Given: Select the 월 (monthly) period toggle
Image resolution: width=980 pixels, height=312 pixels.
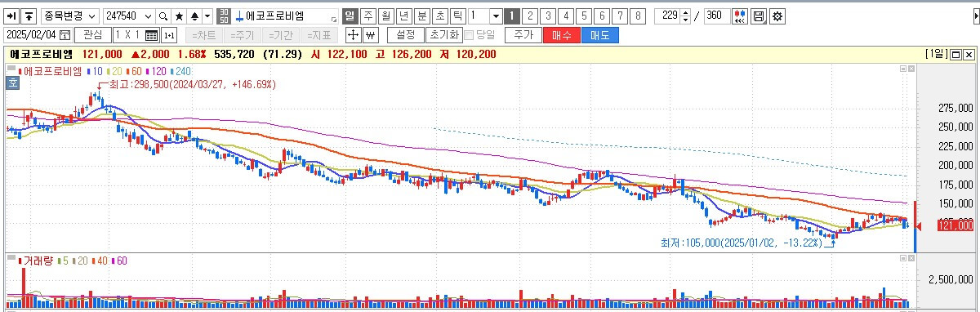Looking at the screenshot, I should 385,16.
